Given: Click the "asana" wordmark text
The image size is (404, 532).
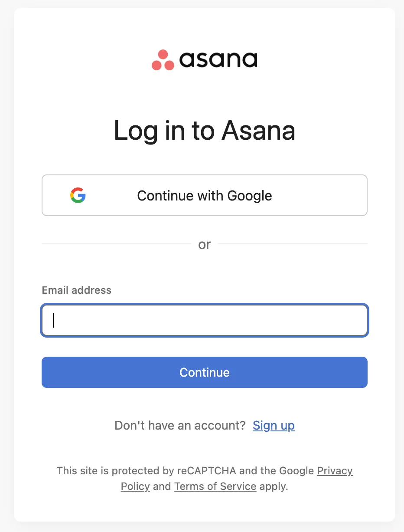Looking at the screenshot, I should click(218, 60).
